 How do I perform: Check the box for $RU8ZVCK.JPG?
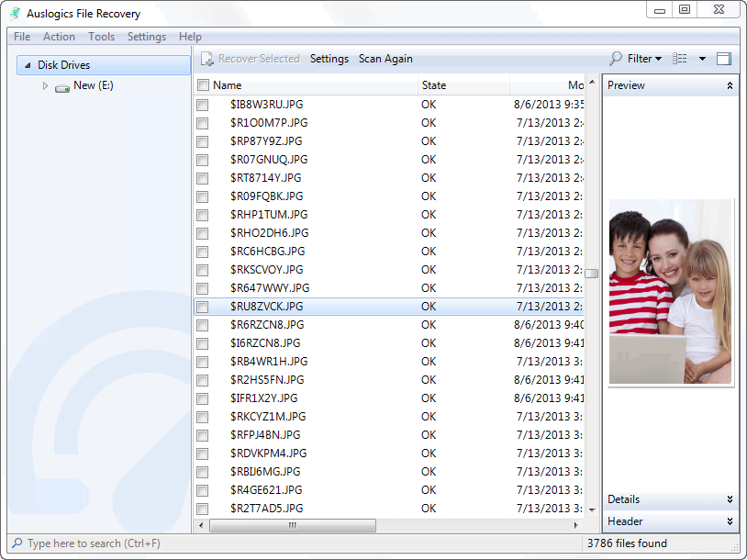pyautogui.click(x=203, y=307)
